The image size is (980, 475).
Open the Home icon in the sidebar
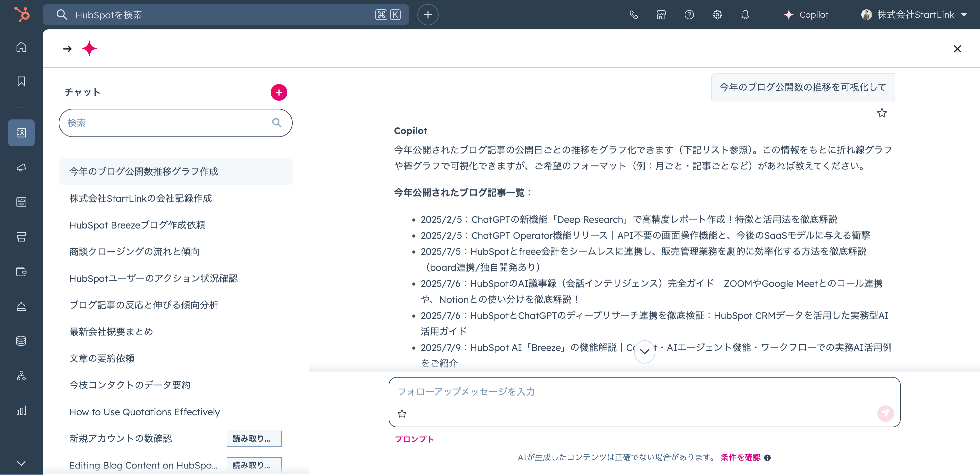point(21,47)
